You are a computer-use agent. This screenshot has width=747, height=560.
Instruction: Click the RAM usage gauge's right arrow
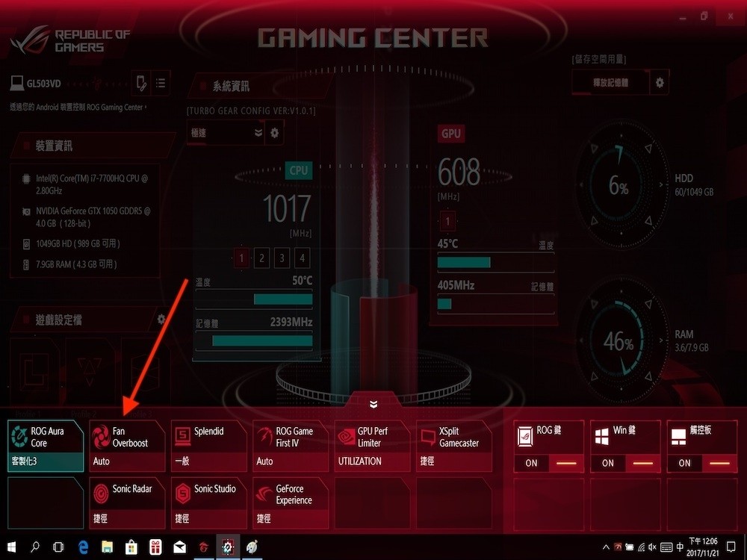661,340
